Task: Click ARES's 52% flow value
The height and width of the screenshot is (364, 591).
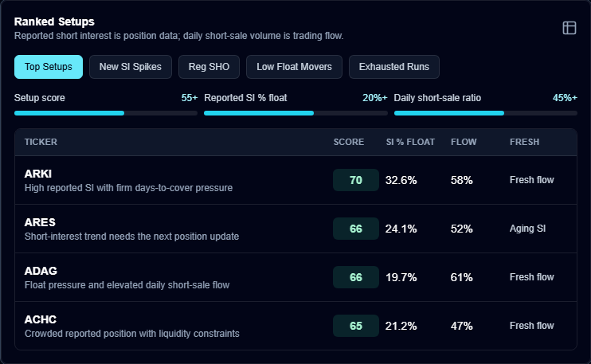Action: [x=462, y=229]
